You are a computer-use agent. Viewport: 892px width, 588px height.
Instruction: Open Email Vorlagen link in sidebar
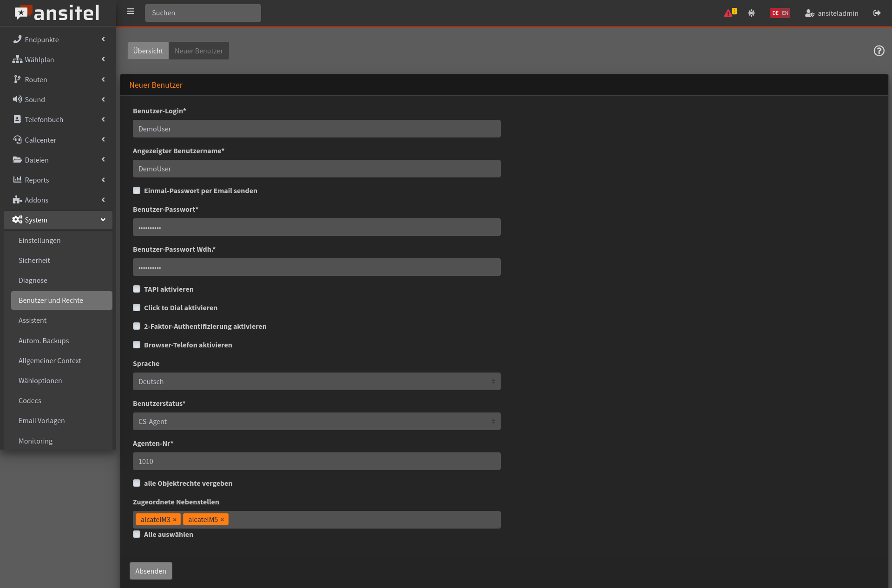point(42,420)
